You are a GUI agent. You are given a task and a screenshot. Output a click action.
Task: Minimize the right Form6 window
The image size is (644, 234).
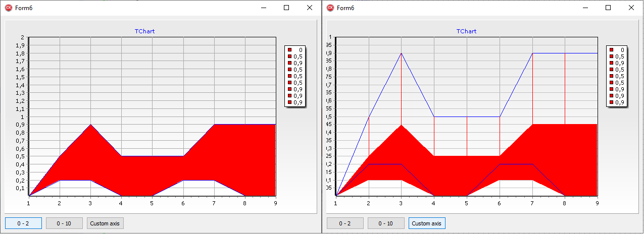pyautogui.click(x=585, y=8)
